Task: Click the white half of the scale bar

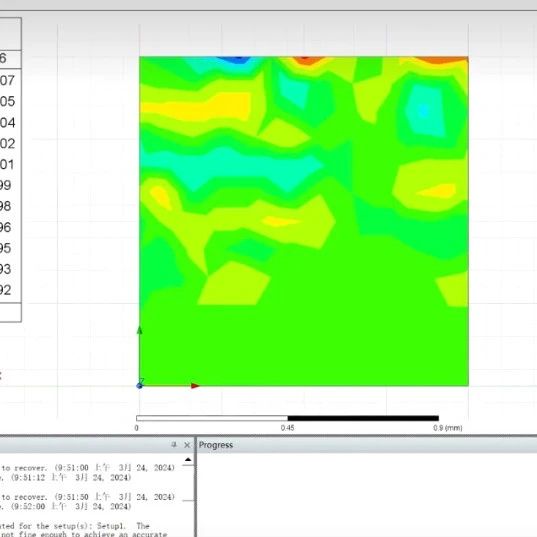Action: point(212,418)
